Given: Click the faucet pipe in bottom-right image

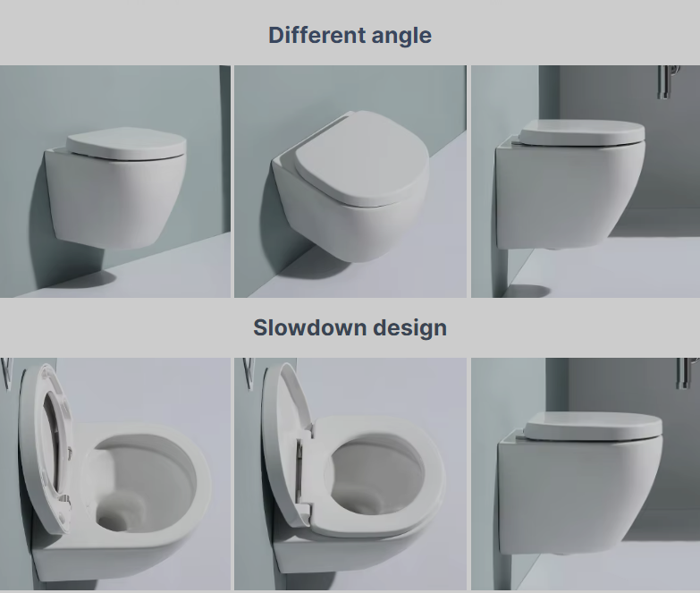Looking at the screenshot, I should (686, 373).
